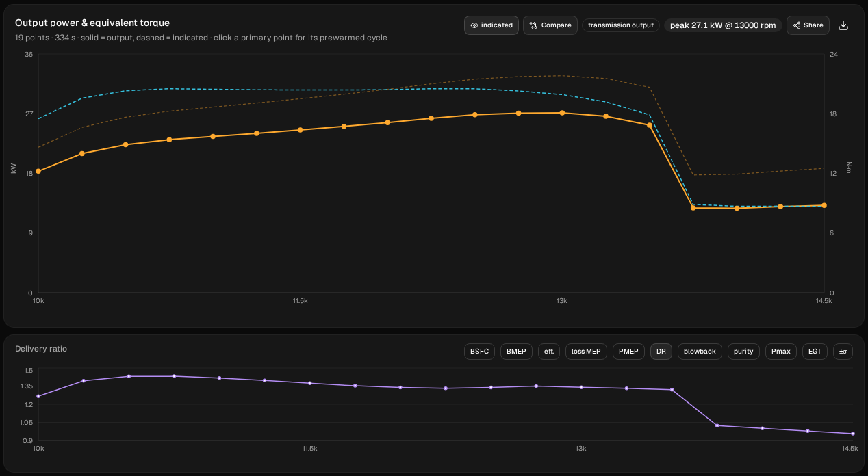Select the EGT metric
This screenshot has height=476, width=868.
pyautogui.click(x=815, y=352)
